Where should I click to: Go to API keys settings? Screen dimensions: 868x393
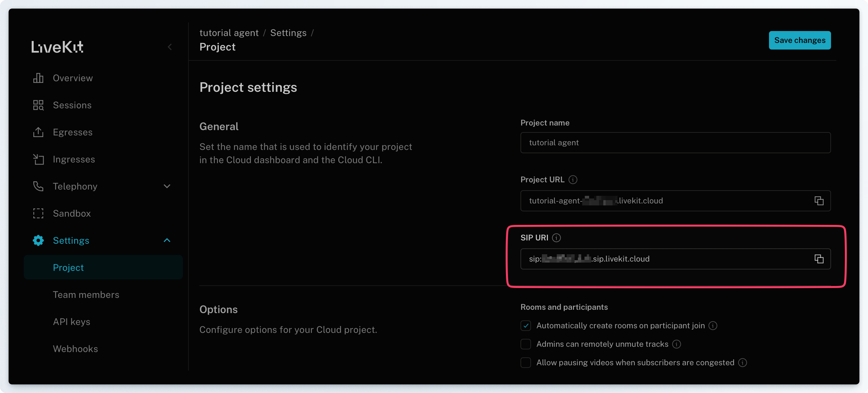(71, 322)
